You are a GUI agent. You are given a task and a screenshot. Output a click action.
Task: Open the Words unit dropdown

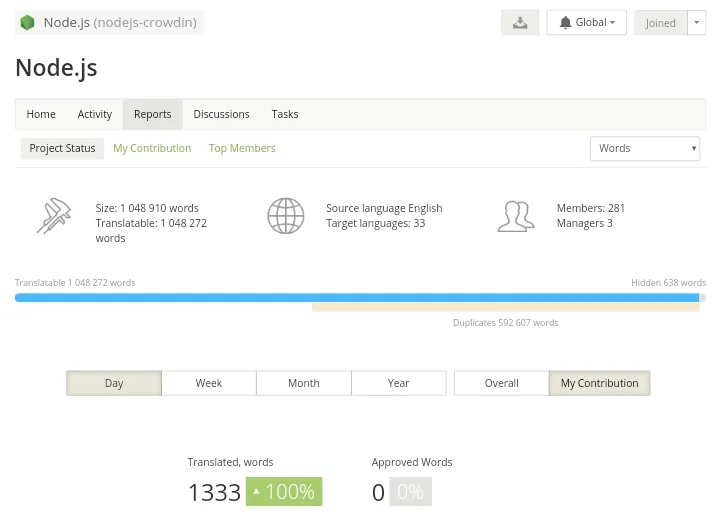click(645, 148)
